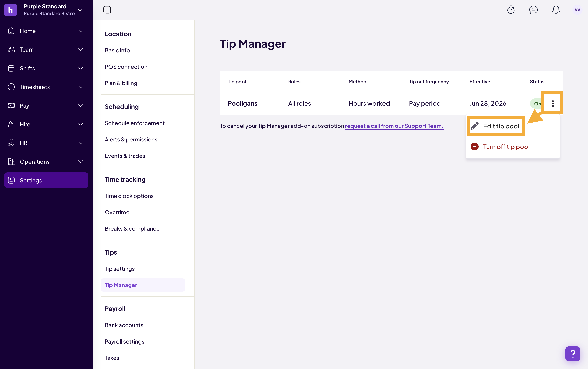Open Payroll settings page
Viewport: 588px width, 369px height.
[124, 341]
